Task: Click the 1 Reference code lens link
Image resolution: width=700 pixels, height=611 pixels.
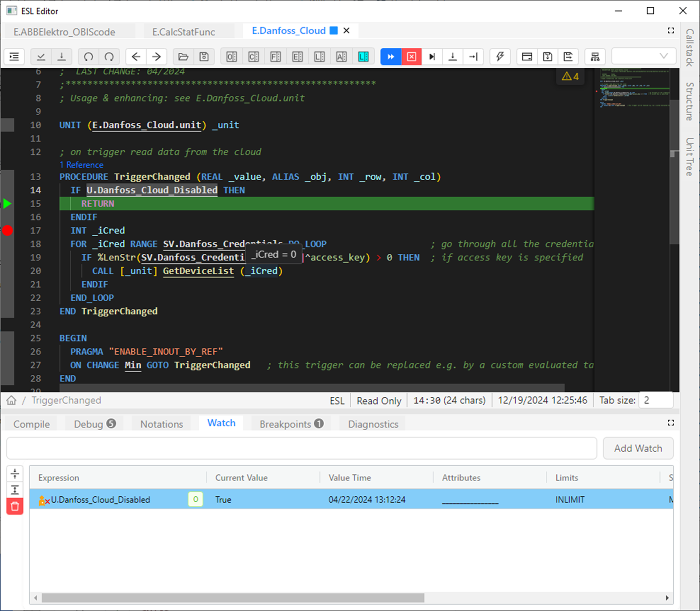Action: click(x=81, y=165)
